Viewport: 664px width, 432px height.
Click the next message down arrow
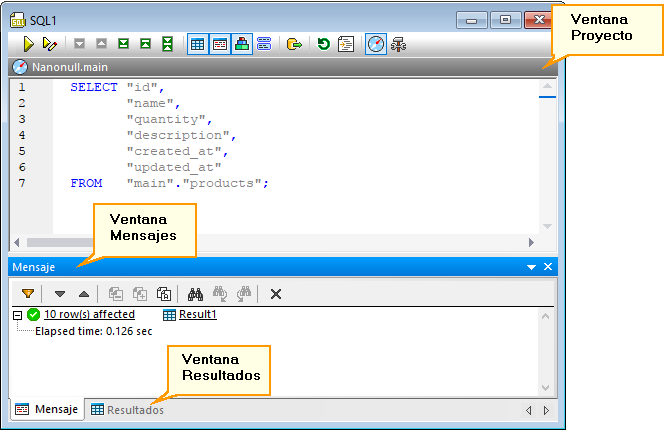tap(60, 294)
